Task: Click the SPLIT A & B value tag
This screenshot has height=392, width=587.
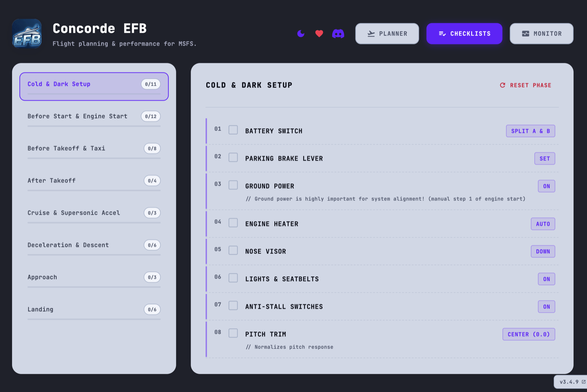Action: click(530, 131)
